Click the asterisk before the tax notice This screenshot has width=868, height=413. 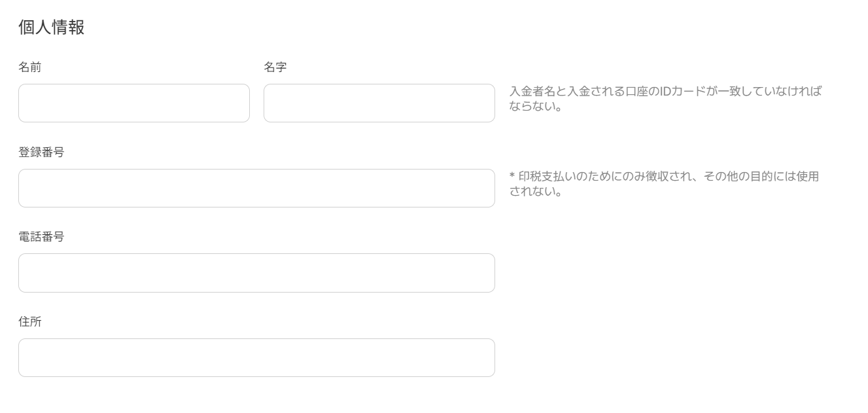[512, 176]
